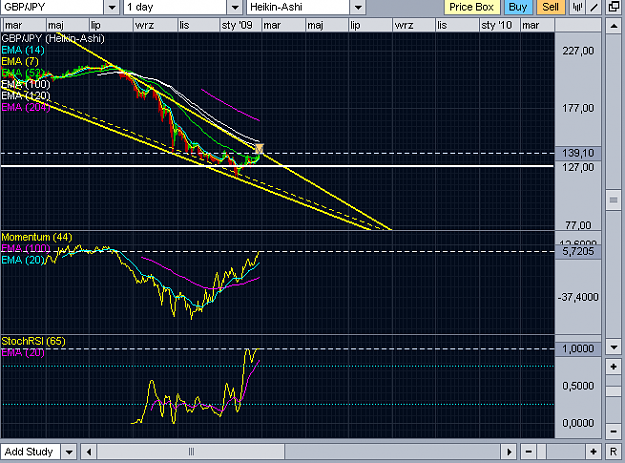Select the line drawing tool icon
625x463 pixels.
[x=594, y=7]
